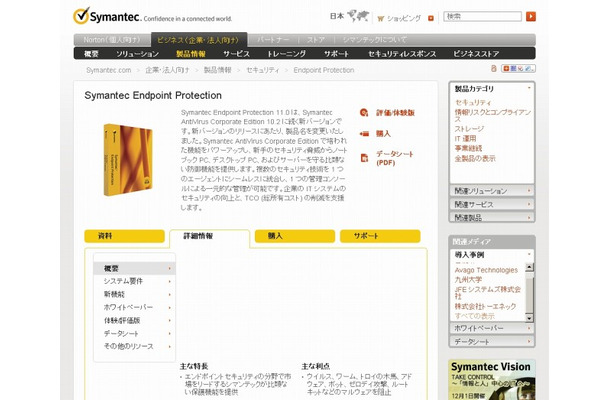Click the 評価/体験版 trial icon

[x=364, y=112]
